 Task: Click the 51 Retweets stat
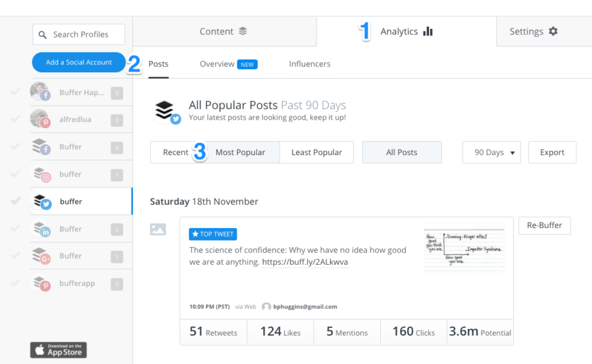pyautogui.click(x=213, y=332)
